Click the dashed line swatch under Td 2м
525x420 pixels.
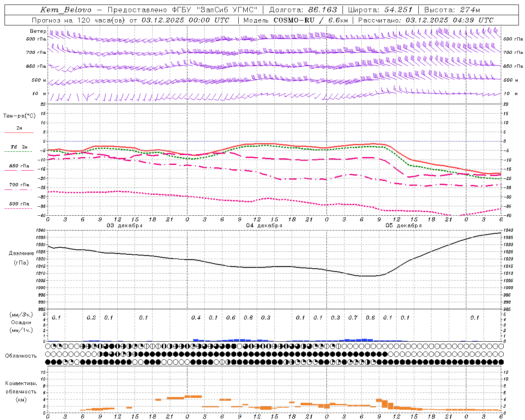18,152
